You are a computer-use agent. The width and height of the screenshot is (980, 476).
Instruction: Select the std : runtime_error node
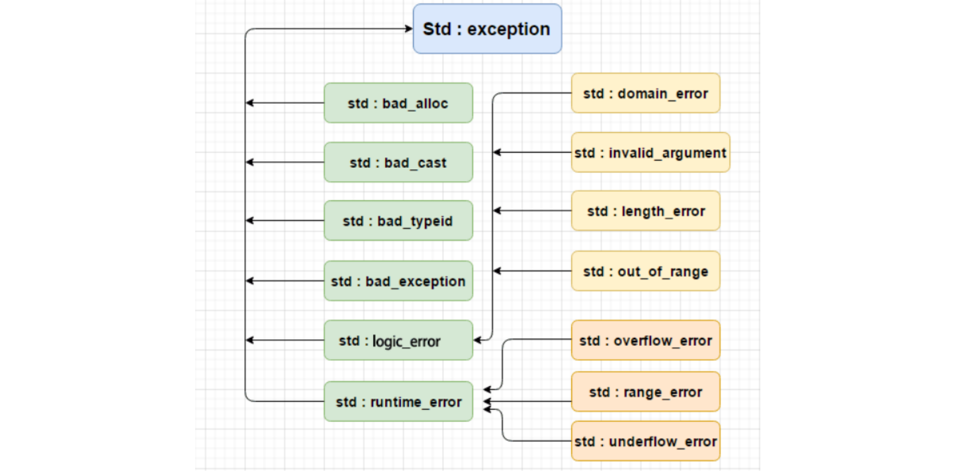(x=398, y=401)
